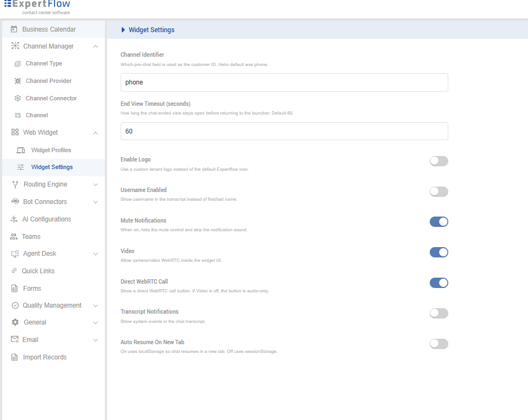Viewport: 528px width, 420px height.
Task: Click the Web Widget icon
Action: tap(15, 132)
